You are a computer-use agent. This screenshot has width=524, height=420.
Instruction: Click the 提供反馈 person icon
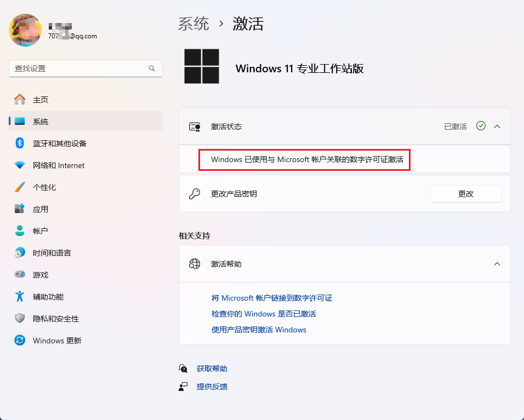click(183, 387)
